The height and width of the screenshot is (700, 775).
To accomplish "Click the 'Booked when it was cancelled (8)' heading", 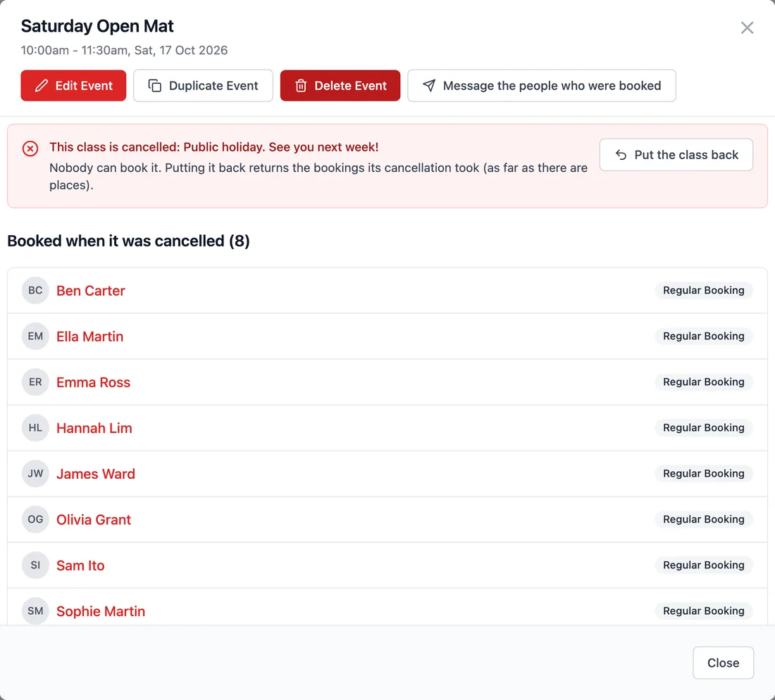I will pyautogui.click(x=128, y=241).
